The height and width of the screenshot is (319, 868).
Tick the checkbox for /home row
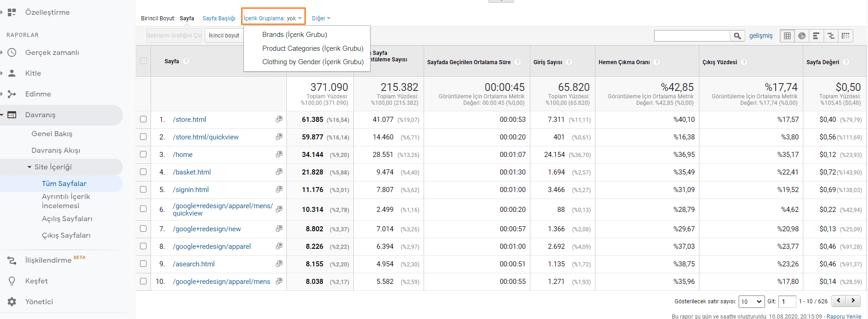point(143,154)
